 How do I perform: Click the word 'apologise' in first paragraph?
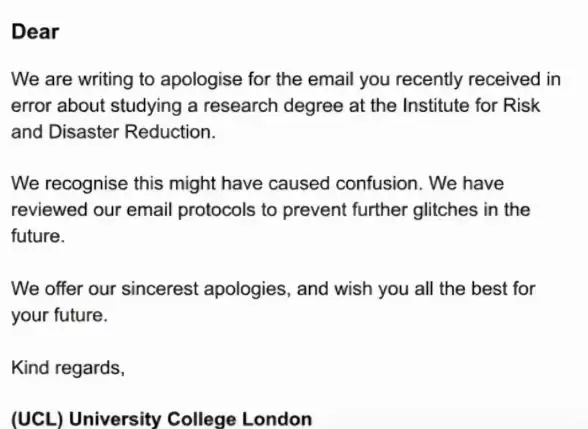coord(201,80)
